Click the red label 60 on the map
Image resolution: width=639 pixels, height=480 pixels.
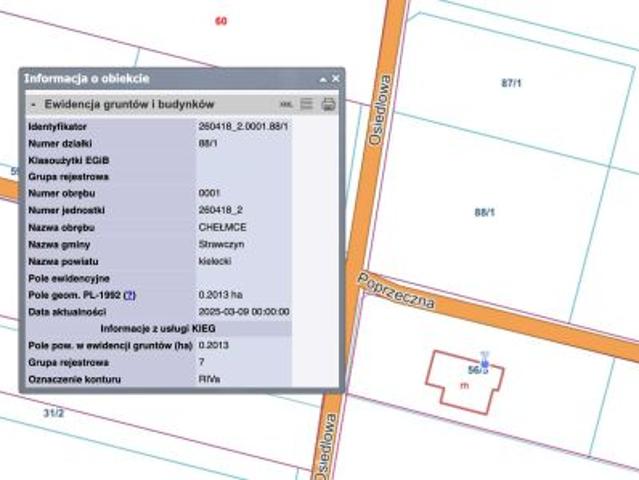[220, 21]
